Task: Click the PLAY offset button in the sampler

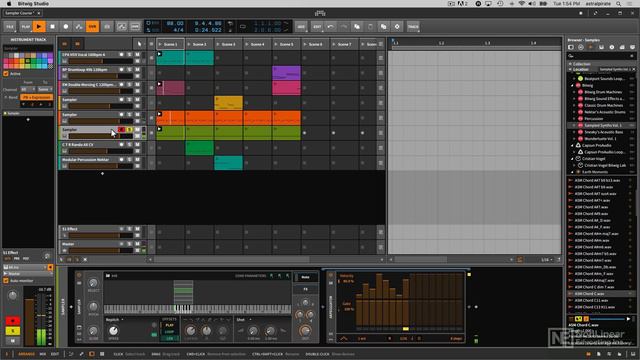Action: click(169, 325)
